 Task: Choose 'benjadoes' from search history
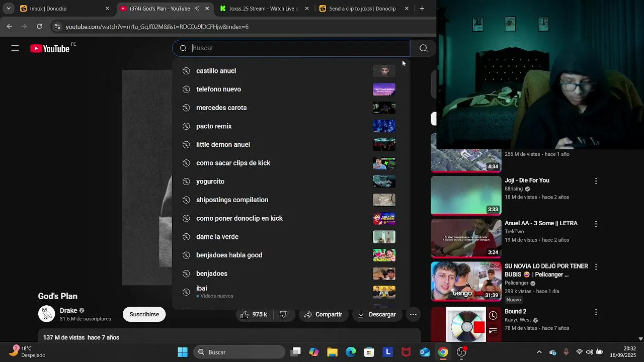(x=291, y=274)
